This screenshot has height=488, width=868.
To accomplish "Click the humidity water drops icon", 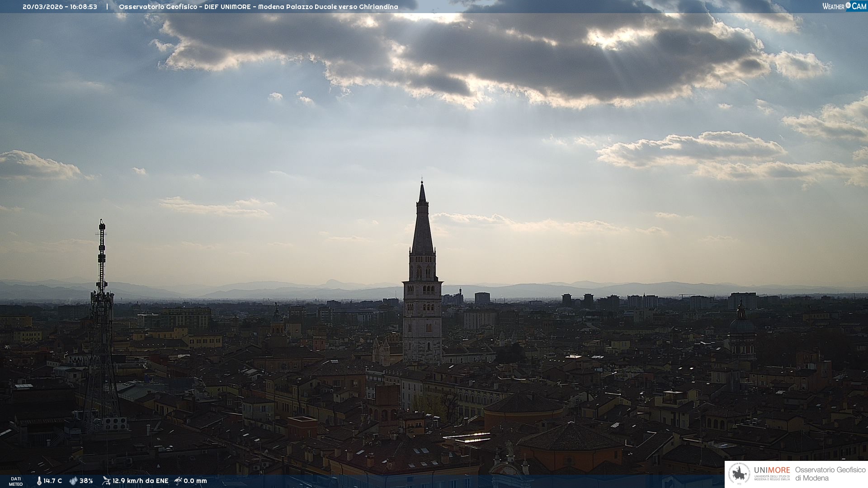I will [73, 481].
